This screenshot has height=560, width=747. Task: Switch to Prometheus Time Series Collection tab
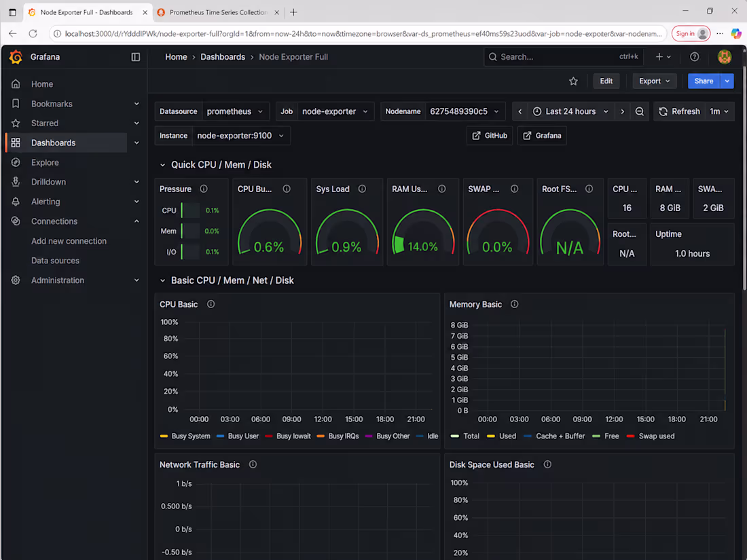point(218,12)
